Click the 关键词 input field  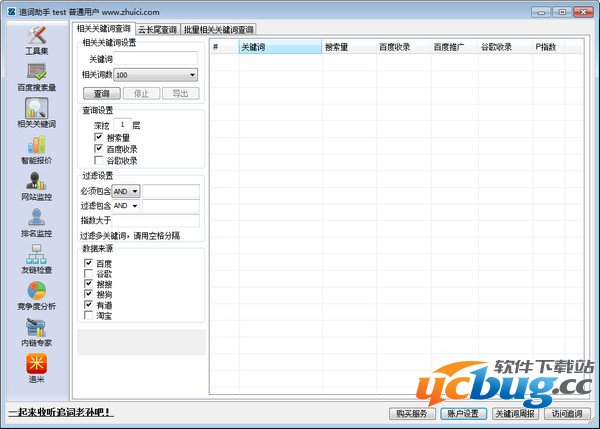(x=155, y=59)
